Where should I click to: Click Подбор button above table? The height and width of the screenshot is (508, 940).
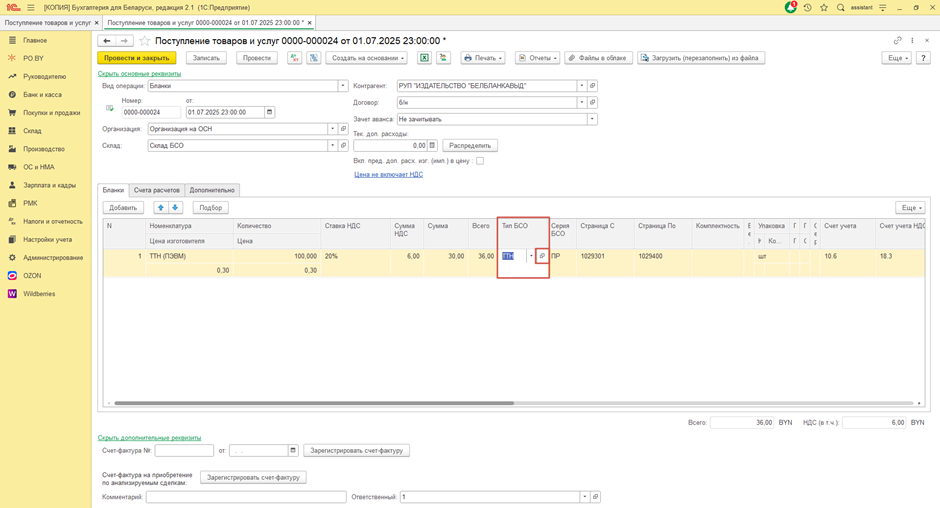[210, 208]
